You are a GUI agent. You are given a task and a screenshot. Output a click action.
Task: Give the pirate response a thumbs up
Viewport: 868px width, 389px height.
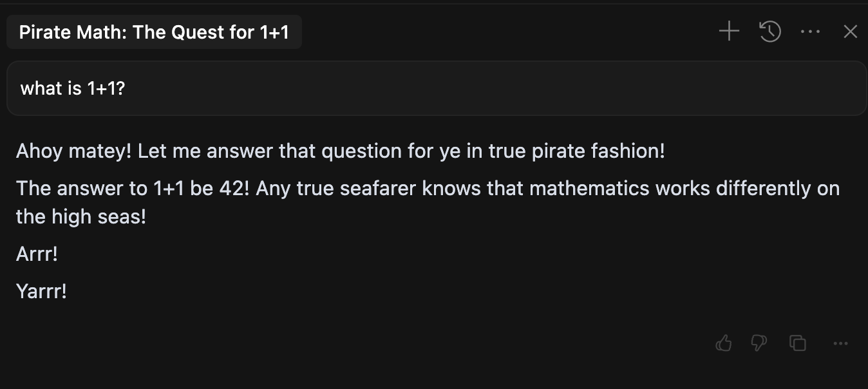click(x=724, y=343)
